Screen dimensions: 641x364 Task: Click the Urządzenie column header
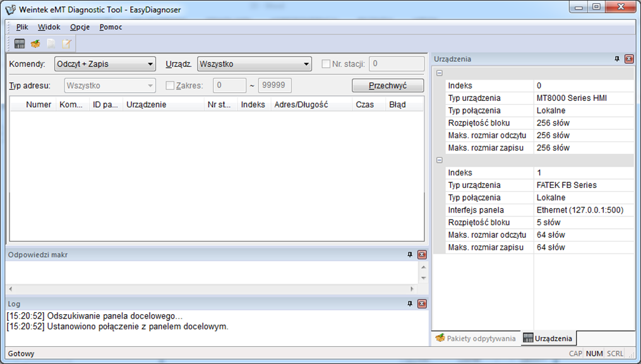[163, 105]
